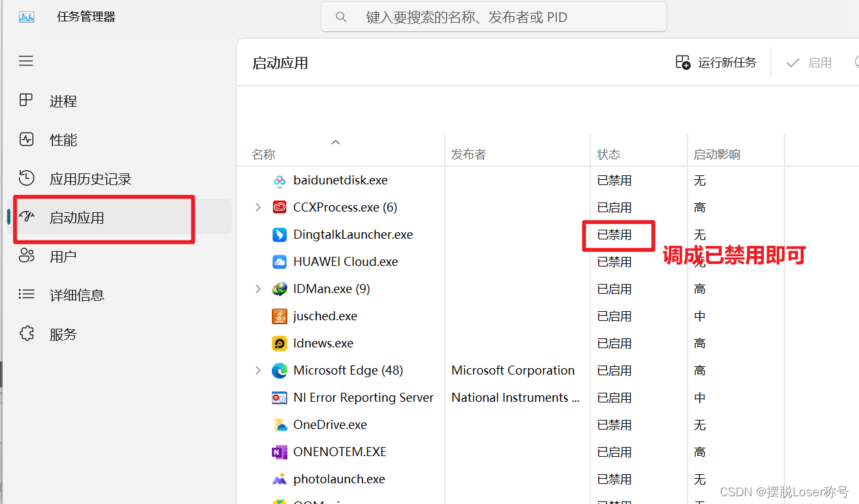Click the 进程 sidebar icon
Viewport: 859px width, 504px height.
26,100
